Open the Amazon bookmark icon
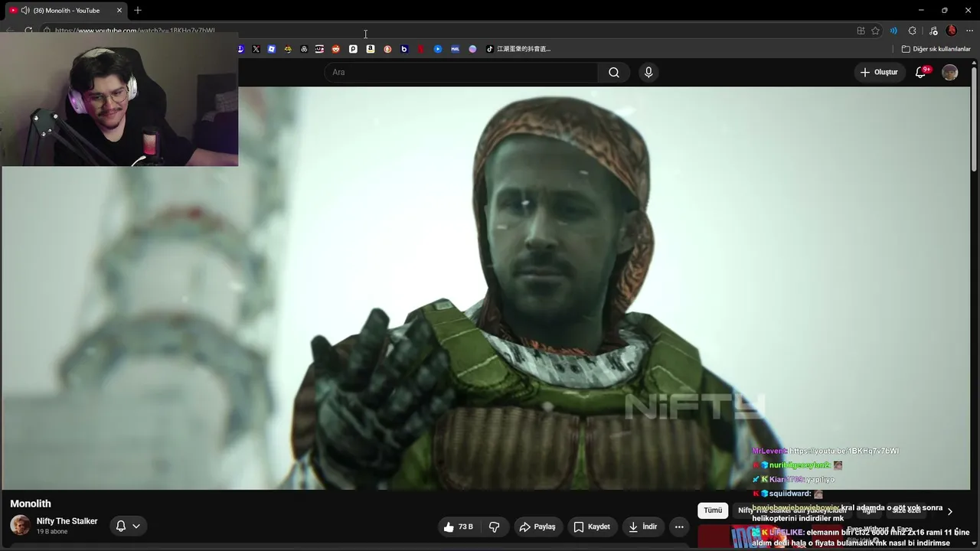 tap(371, 49)
